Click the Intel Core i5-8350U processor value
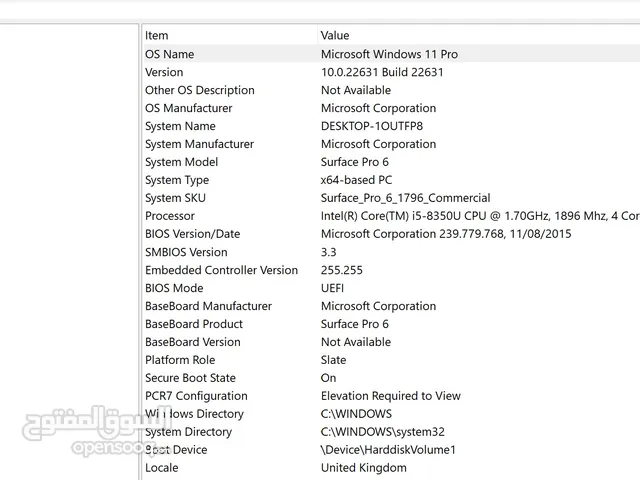640x480 pixels. [x=480, y=216]
